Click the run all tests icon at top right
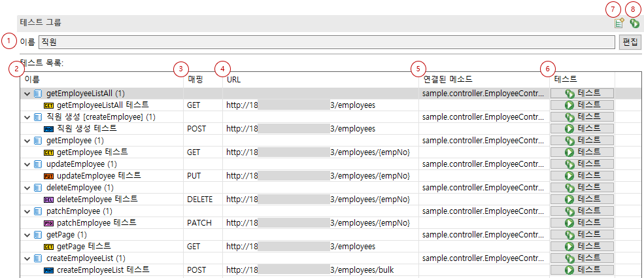 point(635,24)
